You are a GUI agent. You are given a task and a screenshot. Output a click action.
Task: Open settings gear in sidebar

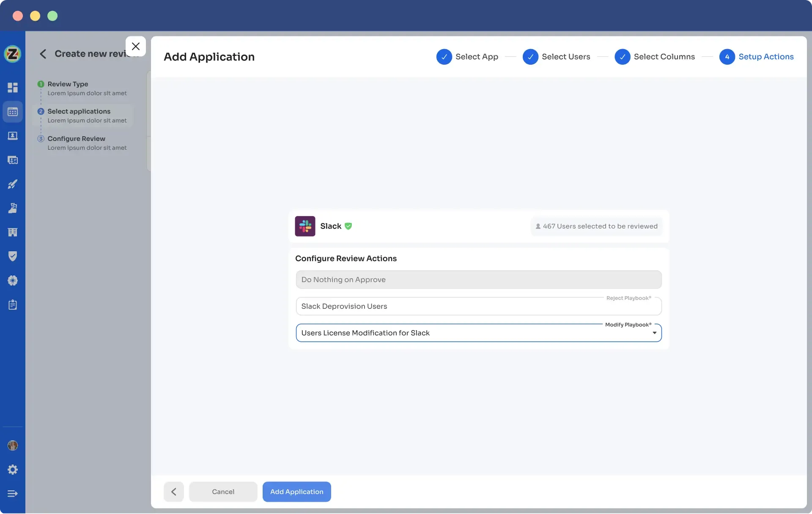click(x=13, y=470)
